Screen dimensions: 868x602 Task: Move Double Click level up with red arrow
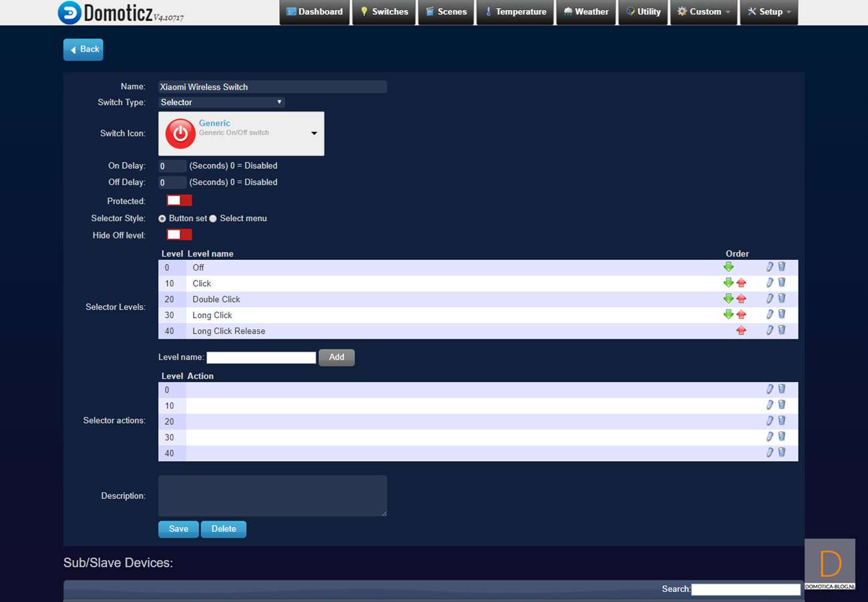[x=741, y=299]
